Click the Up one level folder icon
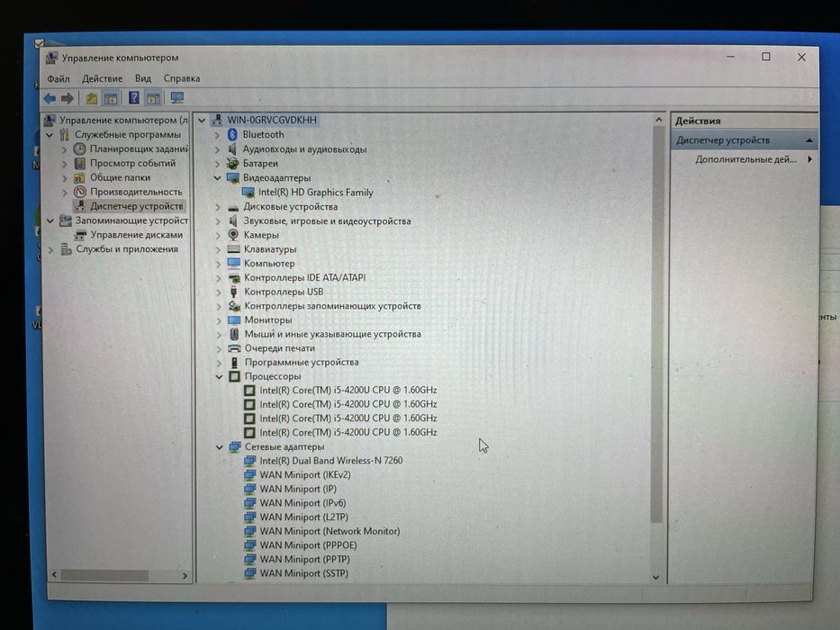This screenshot has width=840, height=630. (x=92, y=99)
